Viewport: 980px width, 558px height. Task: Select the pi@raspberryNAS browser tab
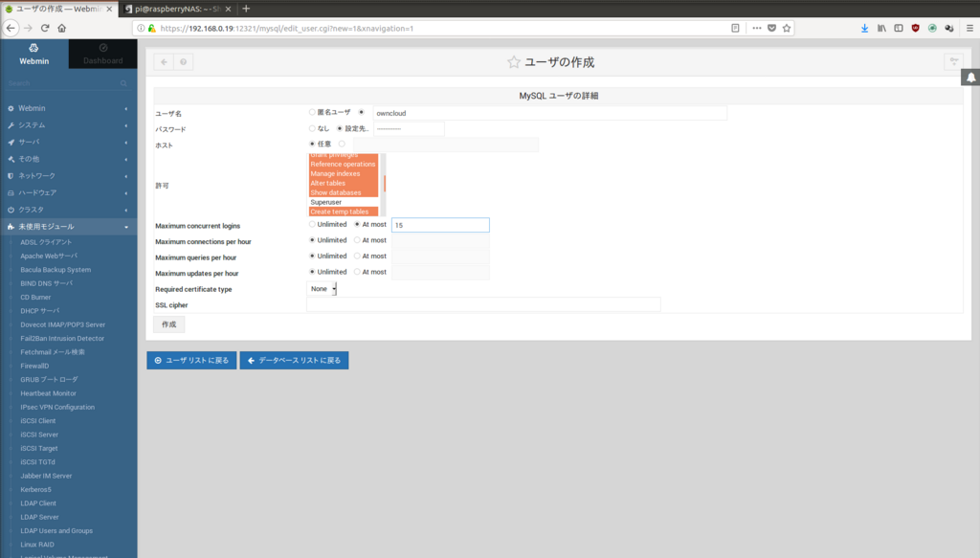[x=178, y=9]
